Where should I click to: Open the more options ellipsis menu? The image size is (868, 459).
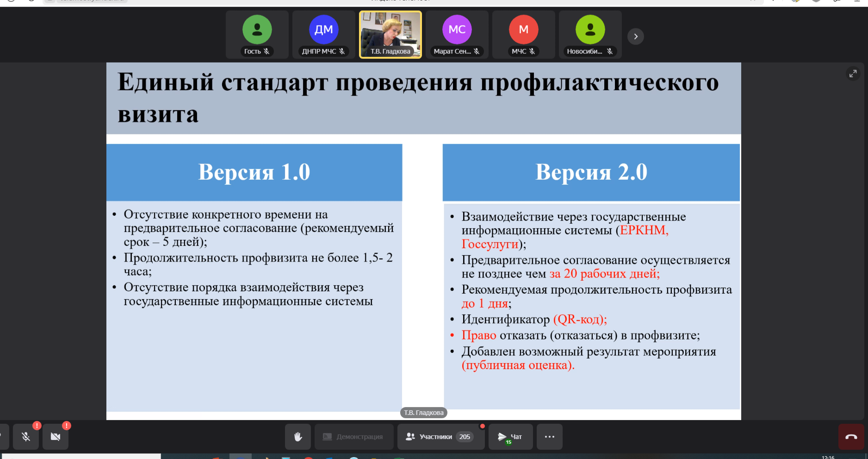[550, 437]
